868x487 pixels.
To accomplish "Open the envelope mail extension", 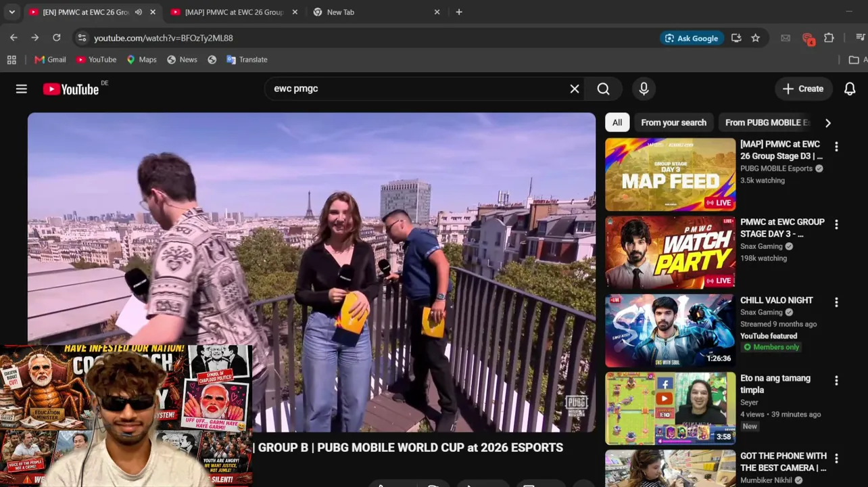I will click(786, 38).
